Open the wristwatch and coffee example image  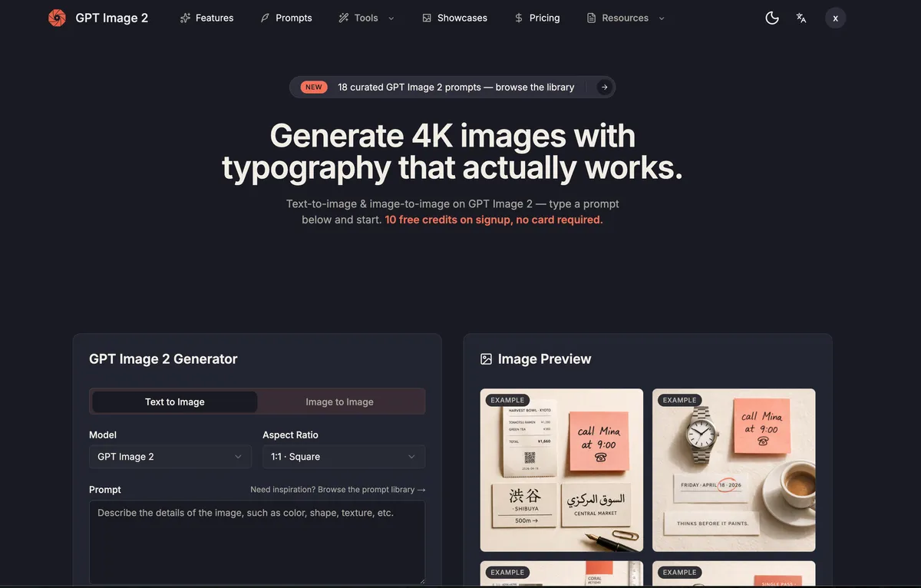pyautogui.click(x=734, y=470)
